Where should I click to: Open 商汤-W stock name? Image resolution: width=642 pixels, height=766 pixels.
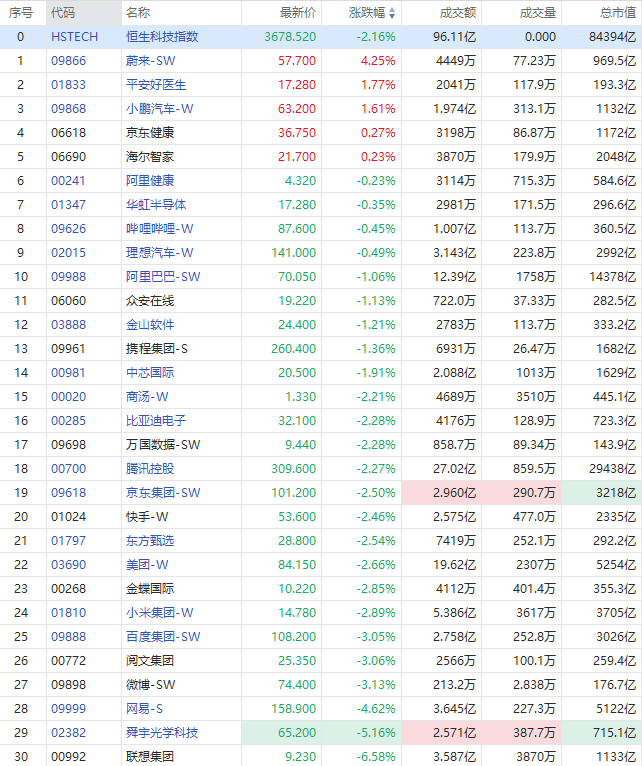147,396
